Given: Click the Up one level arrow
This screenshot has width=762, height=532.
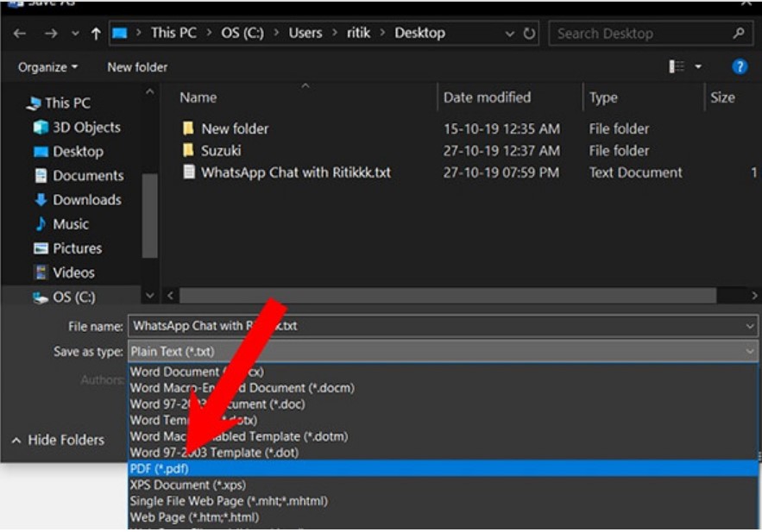Looking at the screenshot, I should coord(96,34).
